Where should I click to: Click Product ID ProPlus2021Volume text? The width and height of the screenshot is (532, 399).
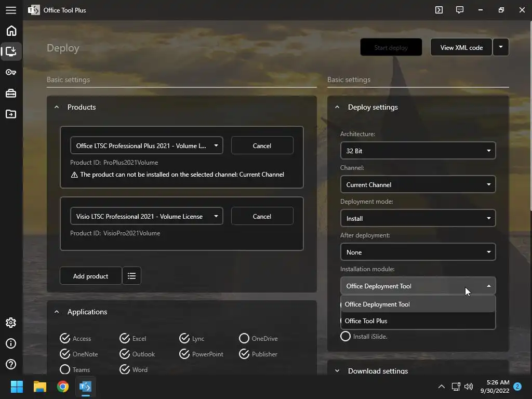tap(114, 163)
